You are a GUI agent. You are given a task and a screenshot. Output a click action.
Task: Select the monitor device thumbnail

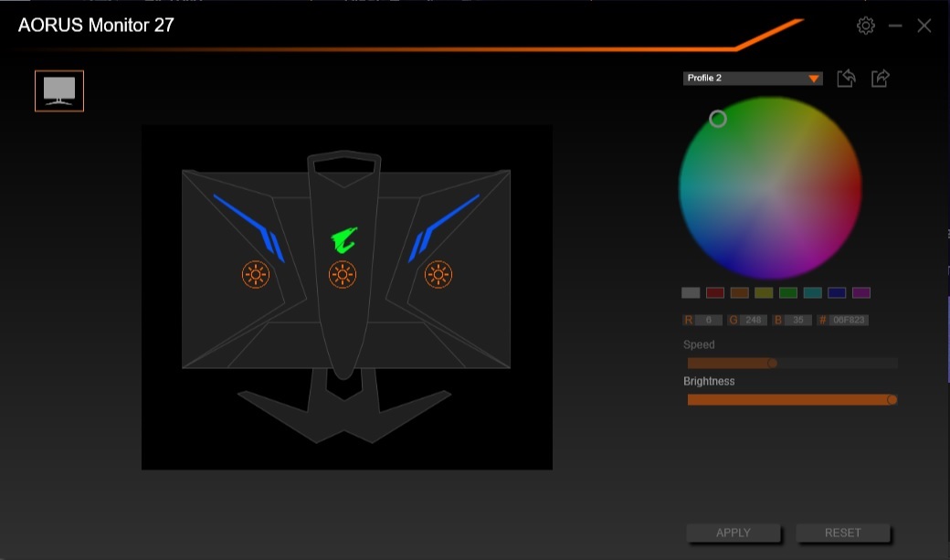point(59,91)
